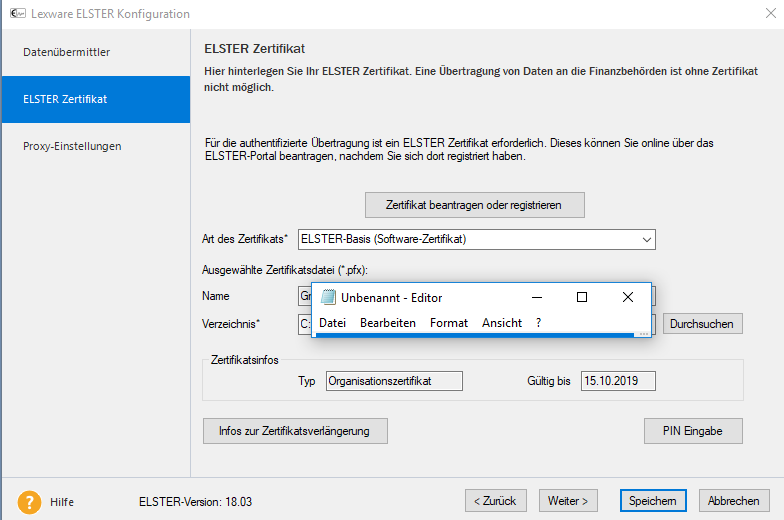This screenshot has height=520, width=784.
Task: Click the < Zurück button
Action: 496,501
